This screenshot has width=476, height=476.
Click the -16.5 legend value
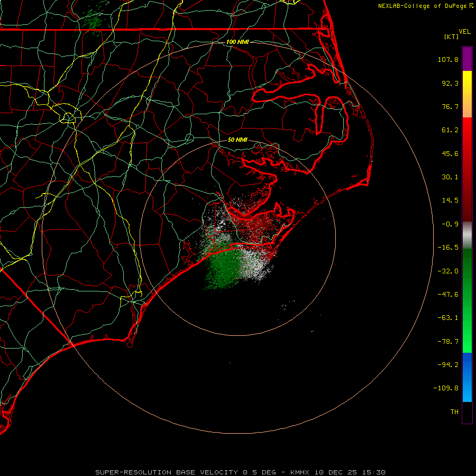coord(448,248)
